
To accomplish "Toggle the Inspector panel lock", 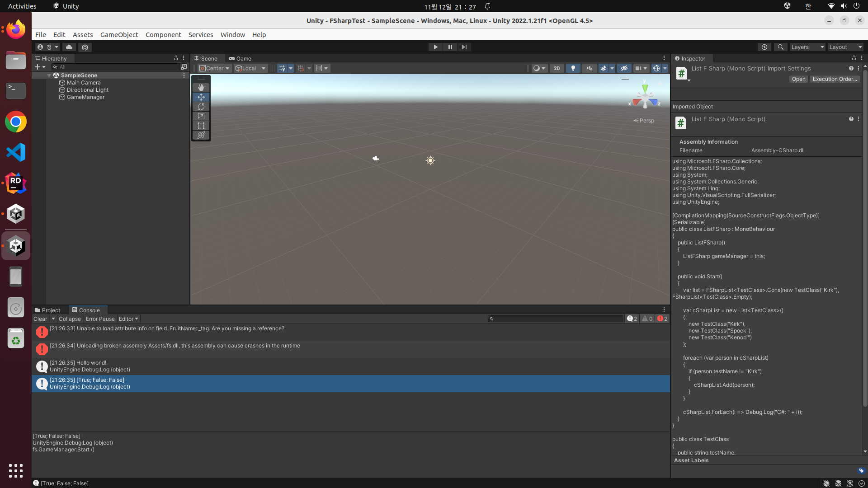I will tap(854, 58).
